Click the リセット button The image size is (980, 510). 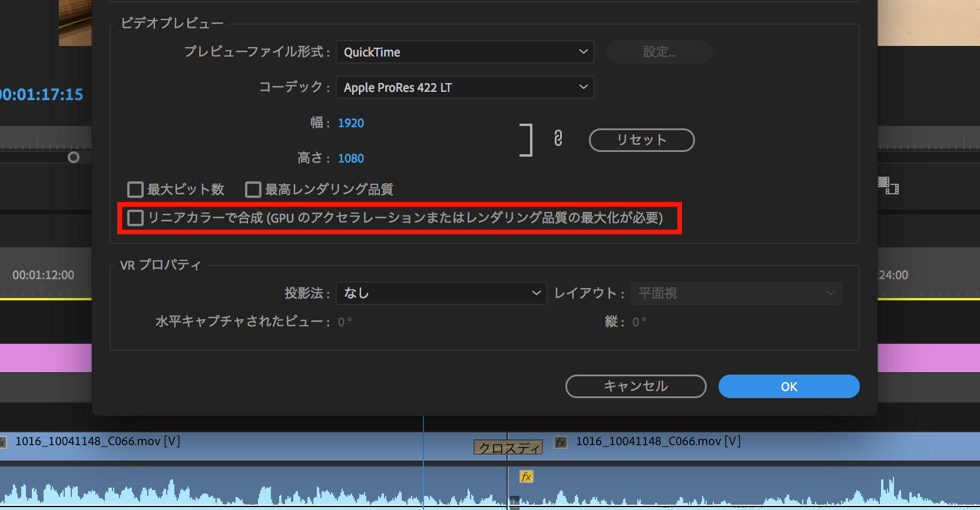tap(641, 140)
